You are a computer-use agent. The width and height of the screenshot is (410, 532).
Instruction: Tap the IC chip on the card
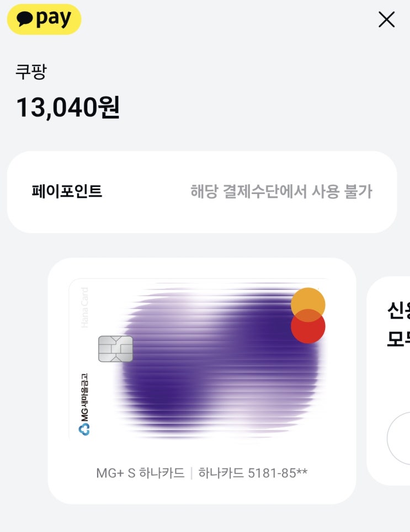pyautogui.click(x=115, y=348)
